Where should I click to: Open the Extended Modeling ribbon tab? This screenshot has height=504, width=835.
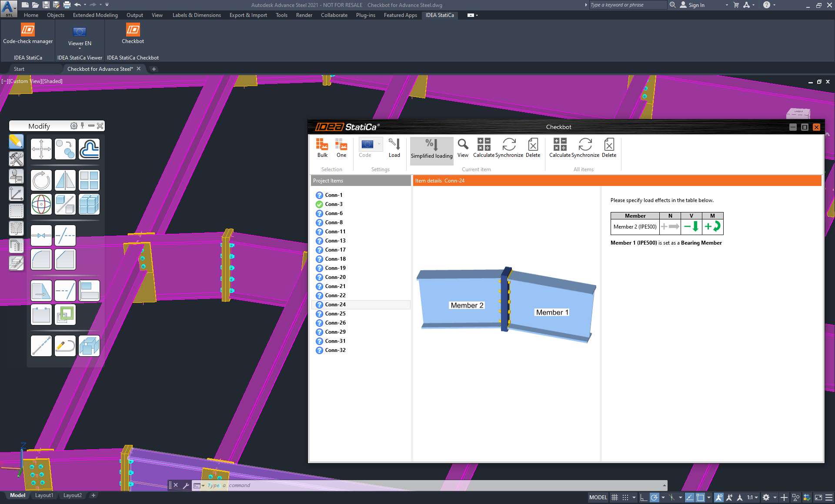[x=95, y=15]
